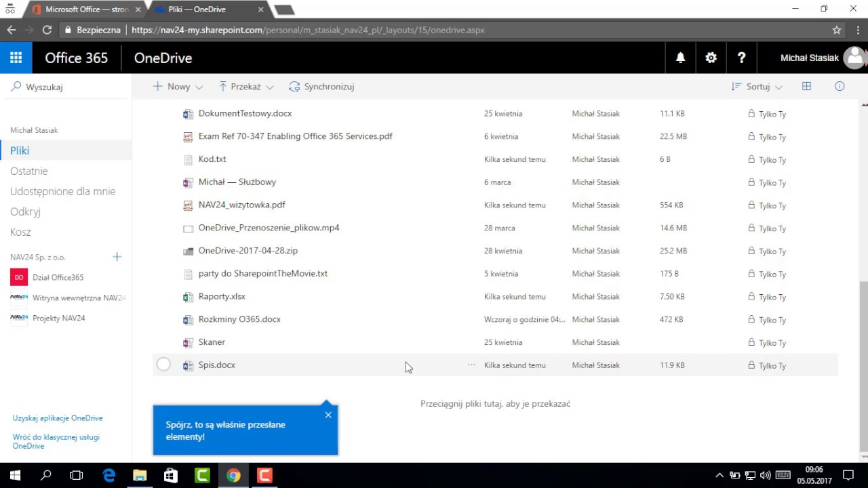Viewport: 868px width, 488px height.
Task: Click Synchronizuj button
Action: [x=321, y=86]
